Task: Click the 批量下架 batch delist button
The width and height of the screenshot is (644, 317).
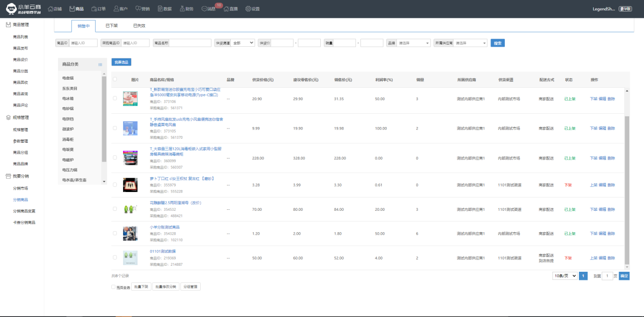Action: [140, 287]
